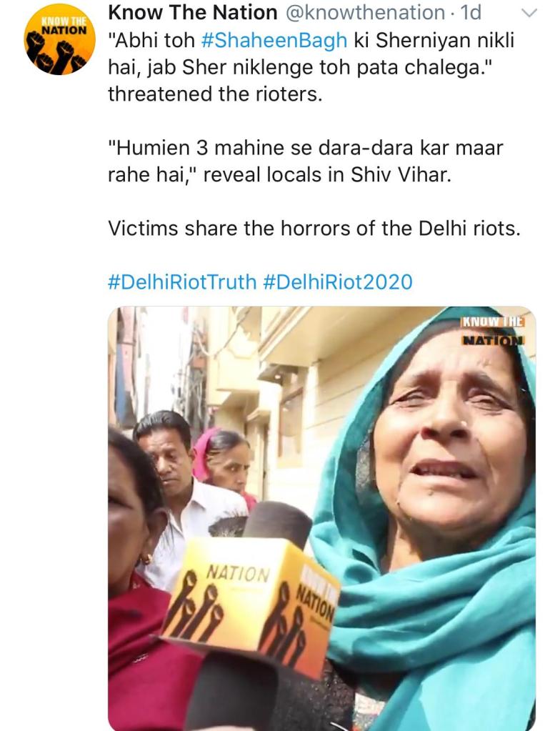Click the "Victims share the horrors" line
The height and width of the screenshot is (731, 560).
pos(314,228)
